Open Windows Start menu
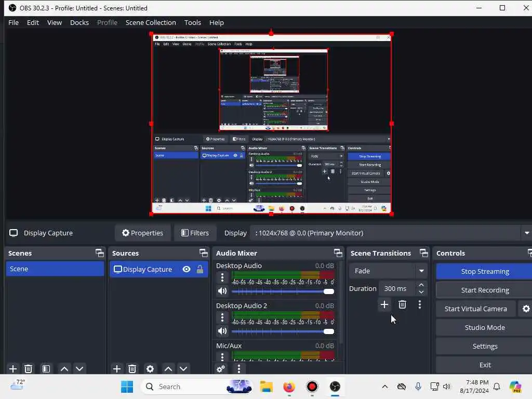Image resolution: width=532 pixels, height=399 pixels. click(127, 387)
